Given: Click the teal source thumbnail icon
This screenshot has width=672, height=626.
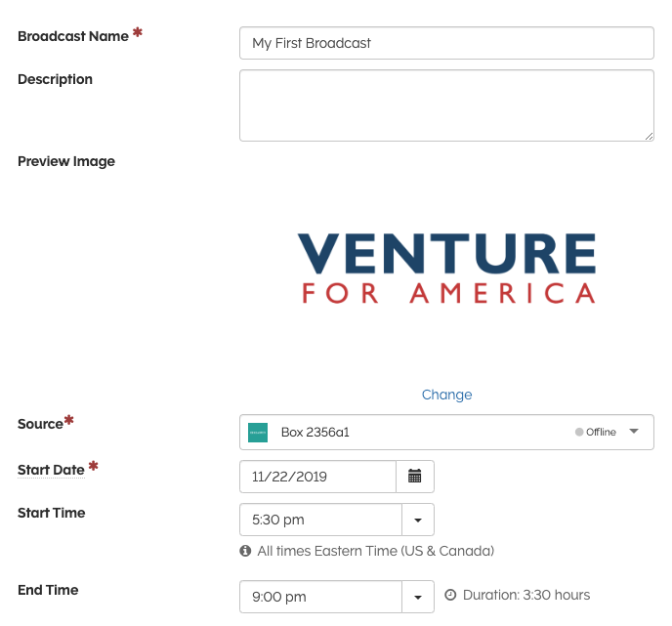Looking at the screenshot, I should [258, 432].
